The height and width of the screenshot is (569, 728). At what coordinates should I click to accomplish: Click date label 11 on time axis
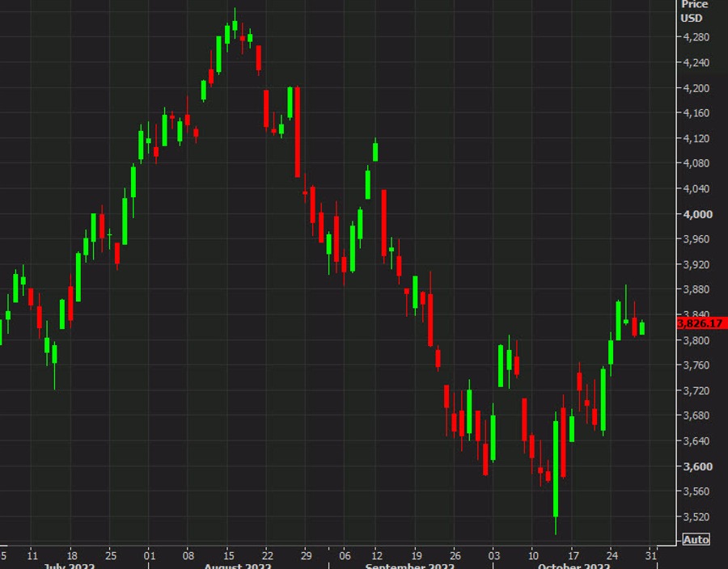(x=32, y=555)
